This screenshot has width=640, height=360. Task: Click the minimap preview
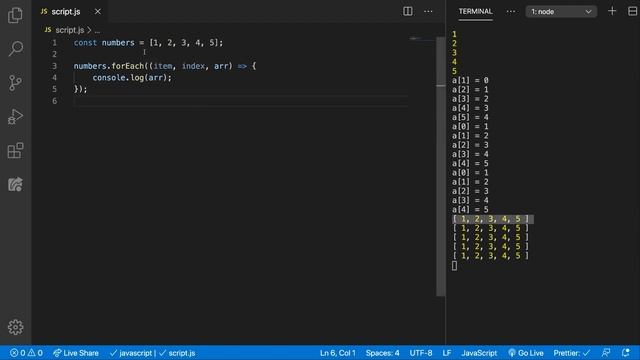422,39
